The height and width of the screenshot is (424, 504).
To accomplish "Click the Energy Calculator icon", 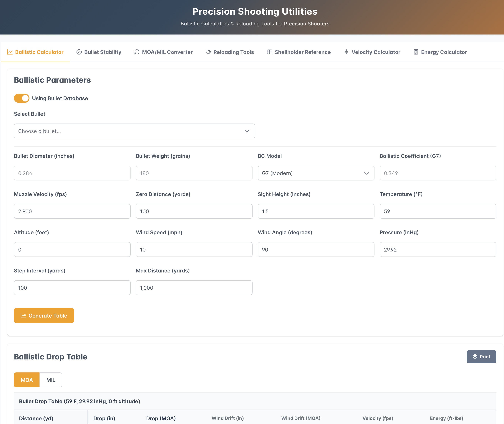I will tap(416, 52).
